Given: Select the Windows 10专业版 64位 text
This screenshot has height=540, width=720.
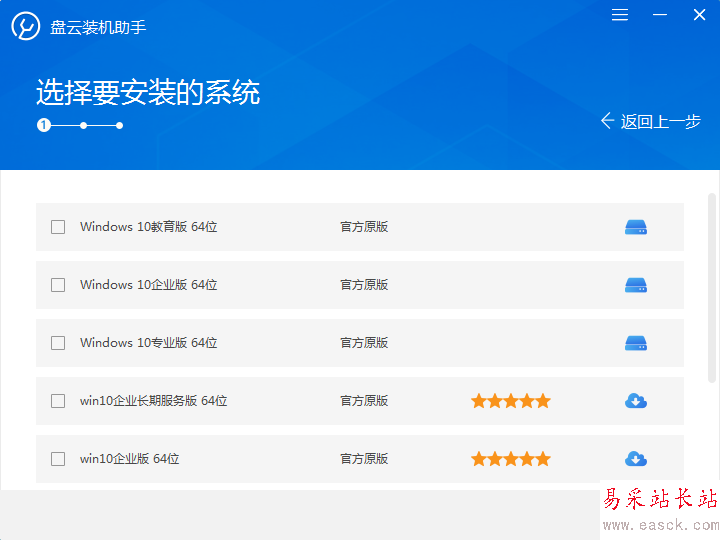Looking at the screenshot, I should [148, 343].
